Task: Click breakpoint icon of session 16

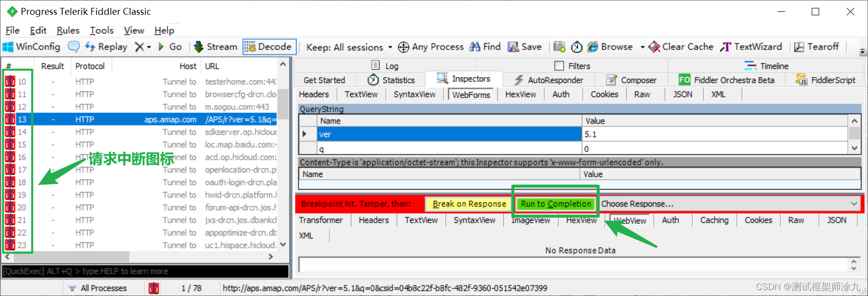Action: click(10, 157)
